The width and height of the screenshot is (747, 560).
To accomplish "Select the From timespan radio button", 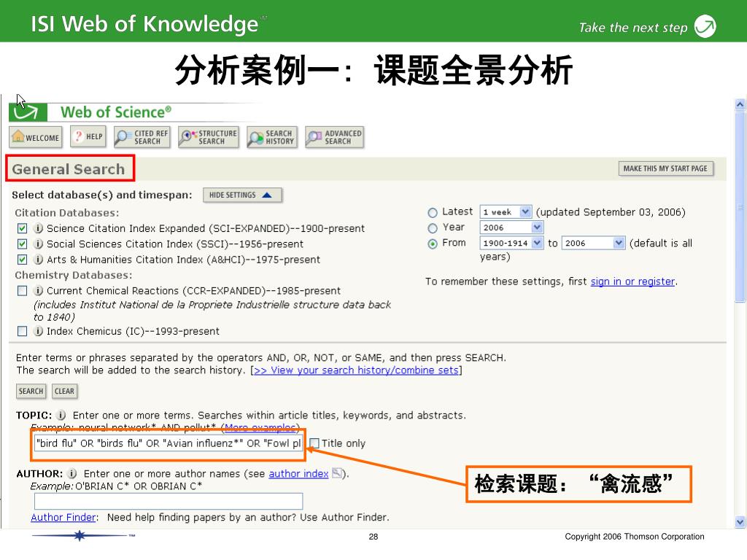I will click(x=433, y=244).
